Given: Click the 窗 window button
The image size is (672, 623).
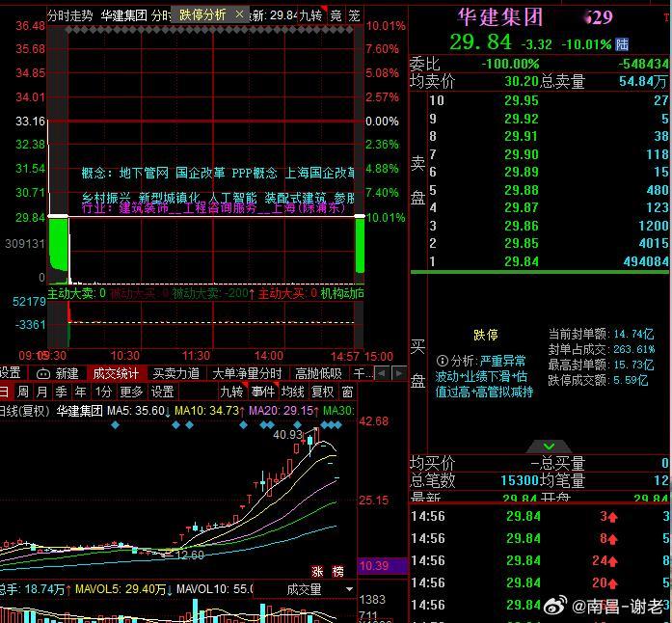Looking at the screenshot, I should (348, 392).
